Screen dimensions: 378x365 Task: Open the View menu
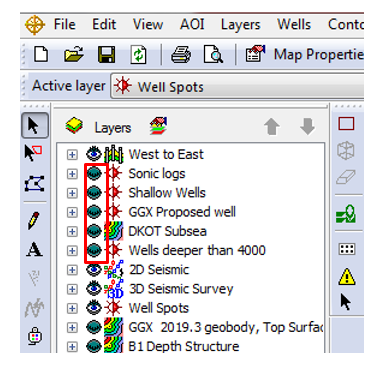pyautogui.click(x=147, y=25)
